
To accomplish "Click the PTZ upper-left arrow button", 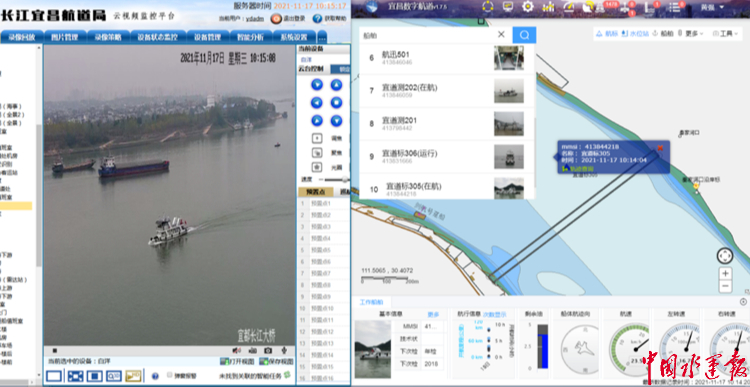I will click(x=317, y=85).
